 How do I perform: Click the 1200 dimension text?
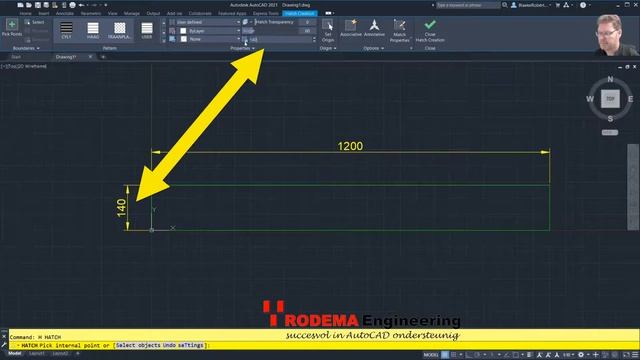tap(350, 146)
